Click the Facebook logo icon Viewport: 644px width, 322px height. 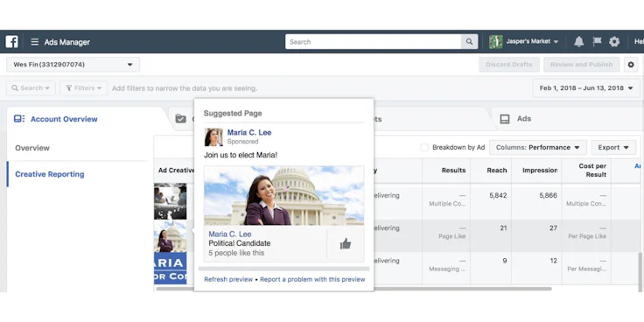coord(11,41)
